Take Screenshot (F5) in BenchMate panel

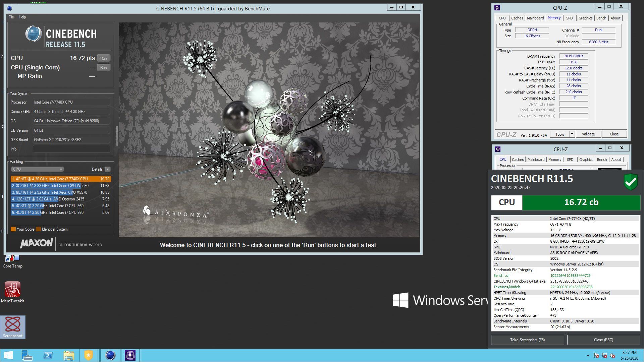[x=528, y=340]
